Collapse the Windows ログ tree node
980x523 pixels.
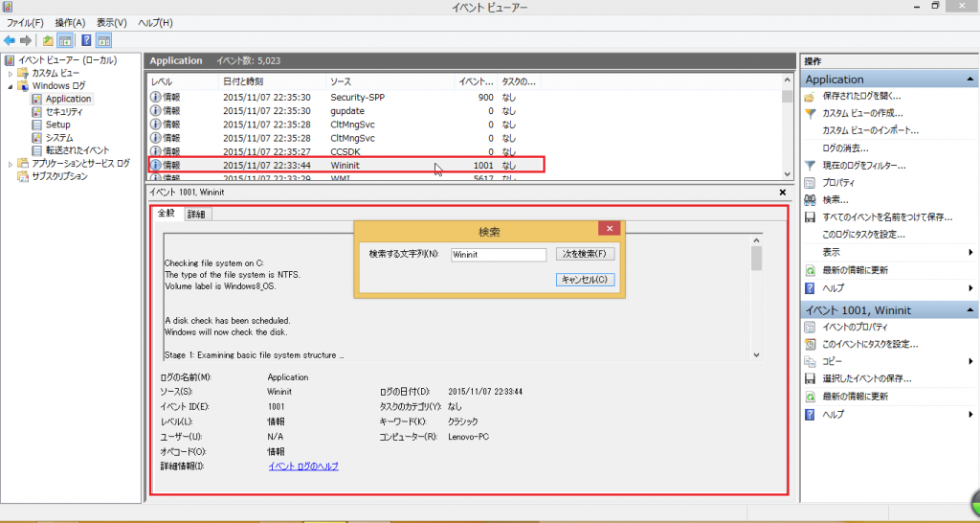click(11, 86)
